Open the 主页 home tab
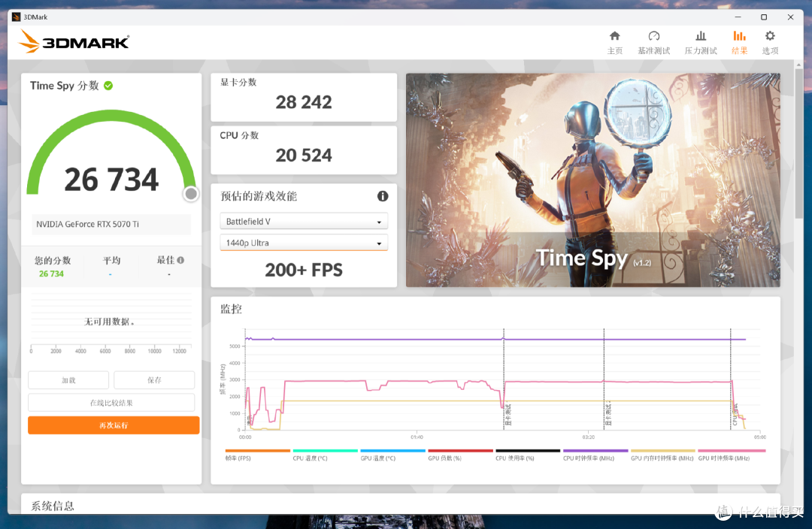The height and width of the screenshot is (529, 812). (615, 42)
